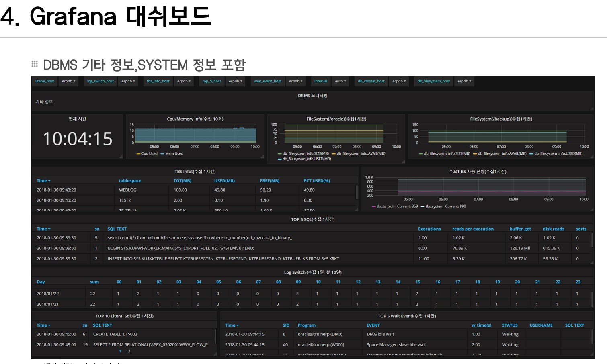Select the 2018/01/22 Log Switch row
Viewport: 607px width, 364px height.
pos(312,294)
